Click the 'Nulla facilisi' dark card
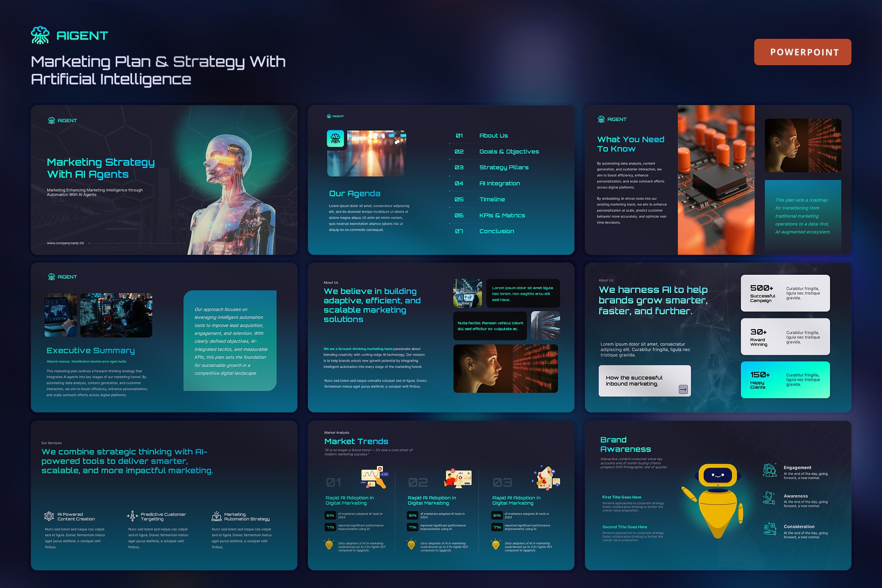Screen dimensions: 882x588 490,326
